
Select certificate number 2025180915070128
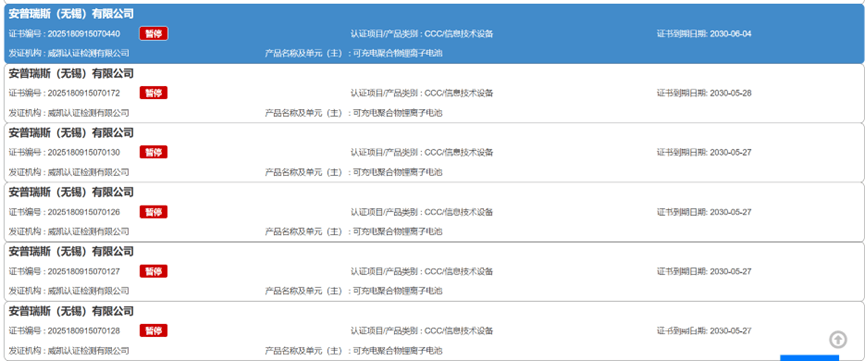click(x=84, y=331)
